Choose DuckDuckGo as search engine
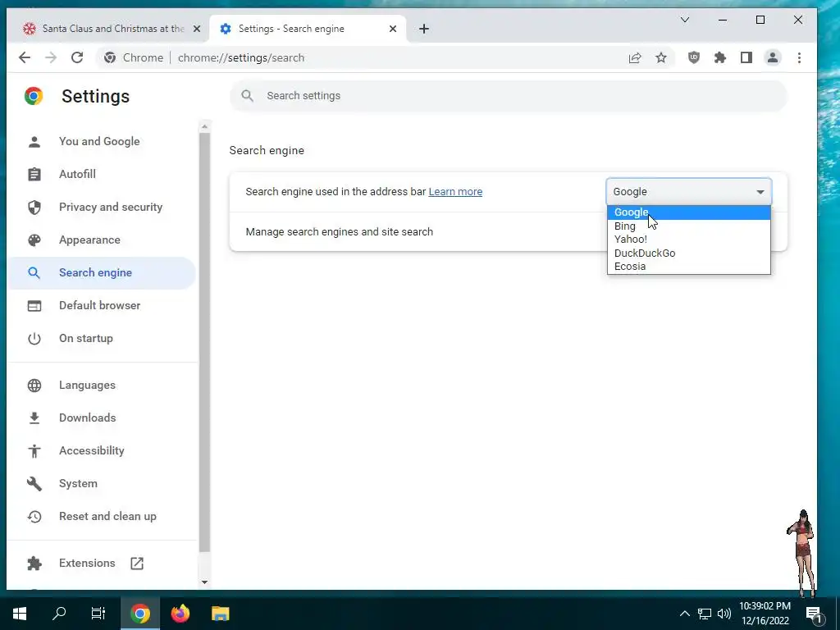 (x=689, y=253)
